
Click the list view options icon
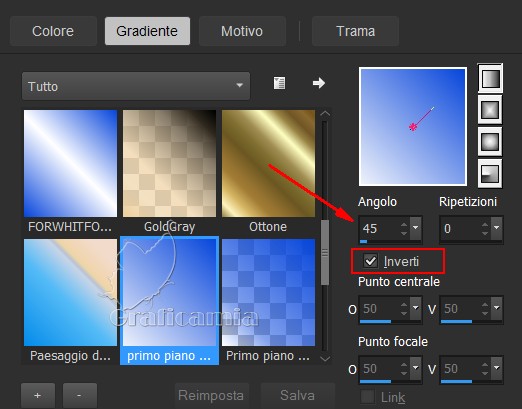279,83
